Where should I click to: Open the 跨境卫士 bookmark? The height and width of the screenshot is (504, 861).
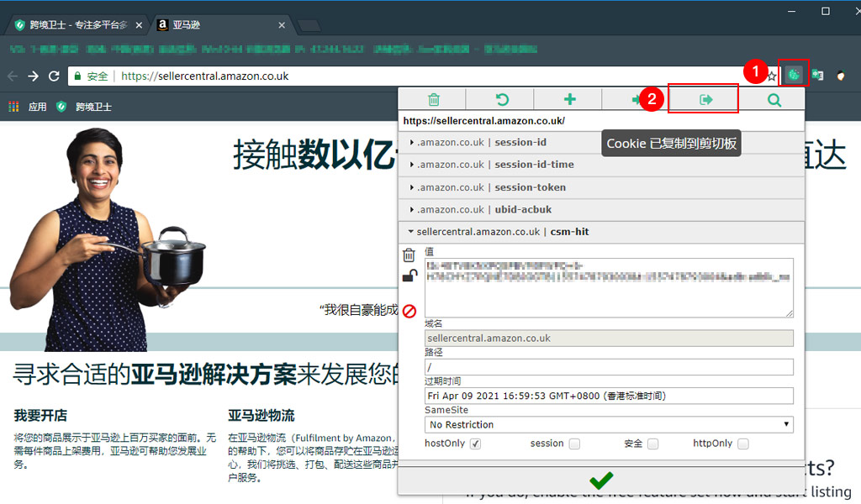(85, 107)
